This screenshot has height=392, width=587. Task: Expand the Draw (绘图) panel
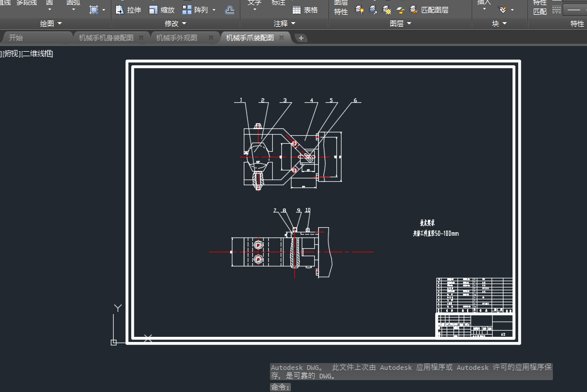pyautogui.click(x=51, y=24)
